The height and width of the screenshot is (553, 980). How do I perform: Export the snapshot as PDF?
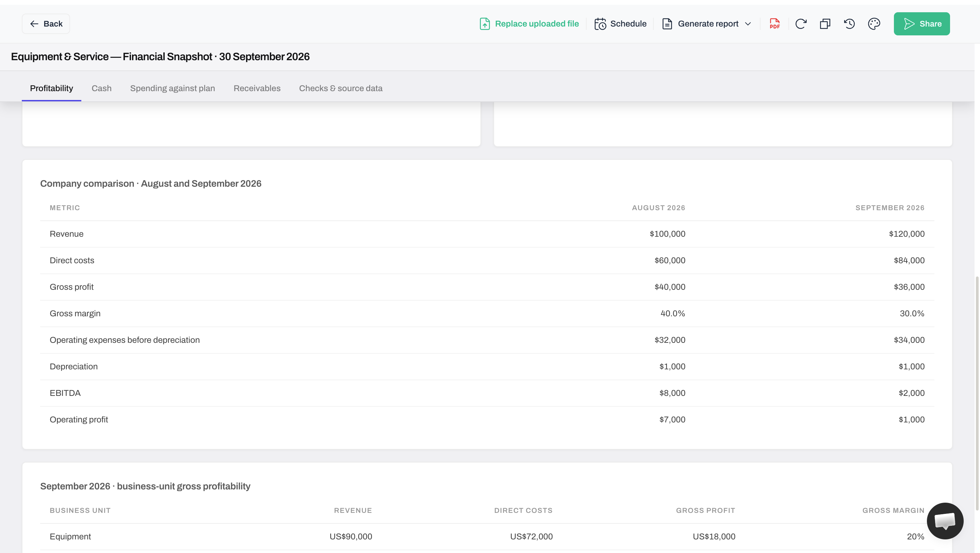click(774, 23)
